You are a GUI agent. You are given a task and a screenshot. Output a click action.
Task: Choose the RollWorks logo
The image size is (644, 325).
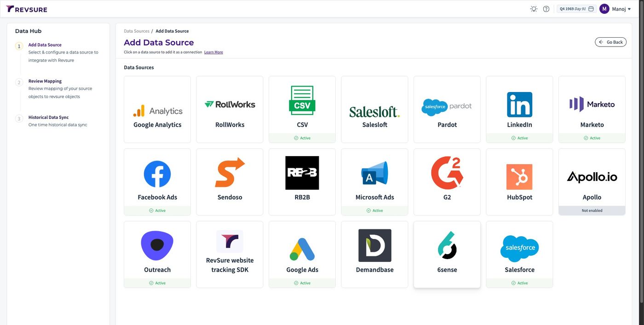(x=230, y=104)
